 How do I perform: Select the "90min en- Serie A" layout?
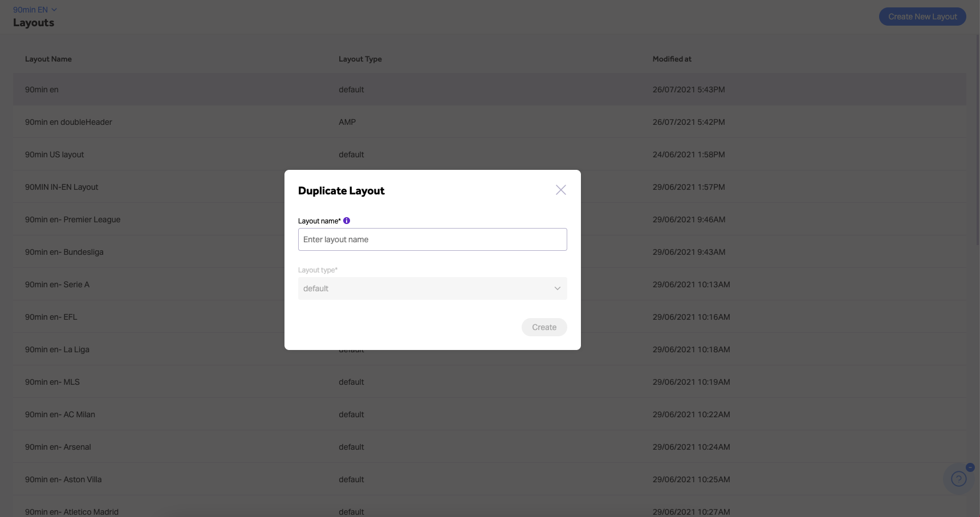click(57, 284)
